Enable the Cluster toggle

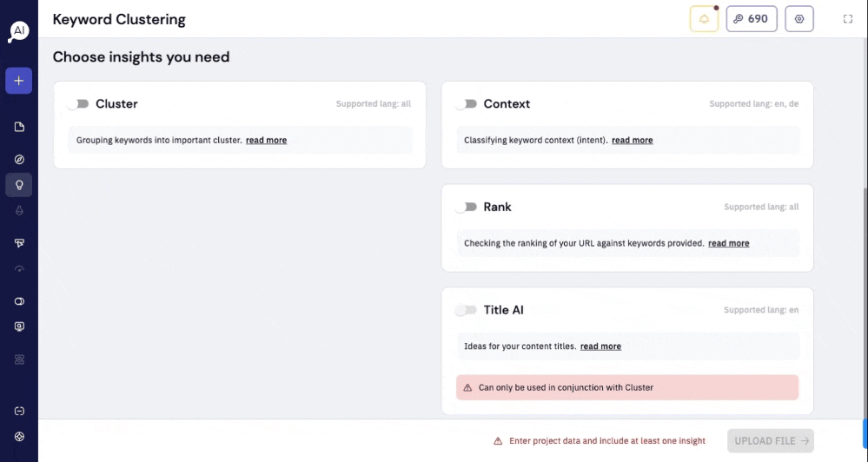[78, 104]
